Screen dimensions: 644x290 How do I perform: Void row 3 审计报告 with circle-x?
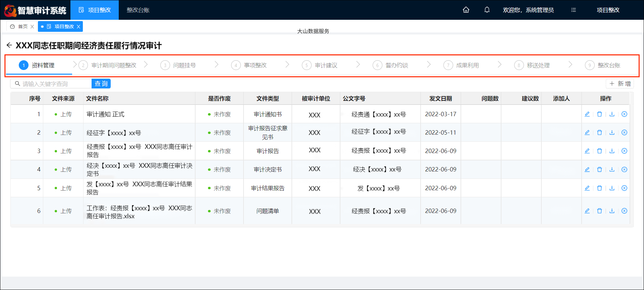pyautogui.click(x=625, y=151)
